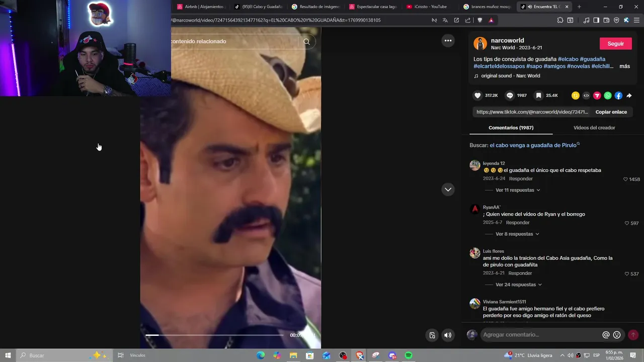Toggle auto-scroll button beside volume
This screenshot has width=644, height=362.
(432, 335)
